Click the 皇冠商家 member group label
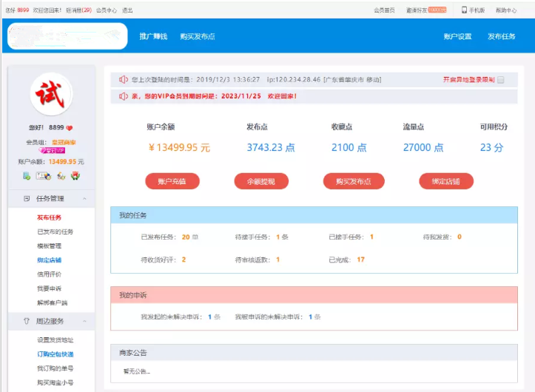The image size is (535, 392). (x=64, y=142)
